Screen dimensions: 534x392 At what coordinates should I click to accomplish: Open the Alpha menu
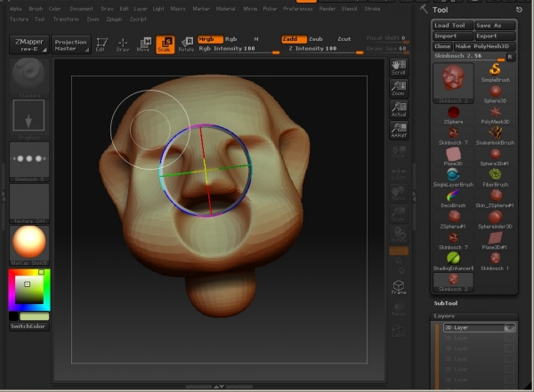coord(16,9)
